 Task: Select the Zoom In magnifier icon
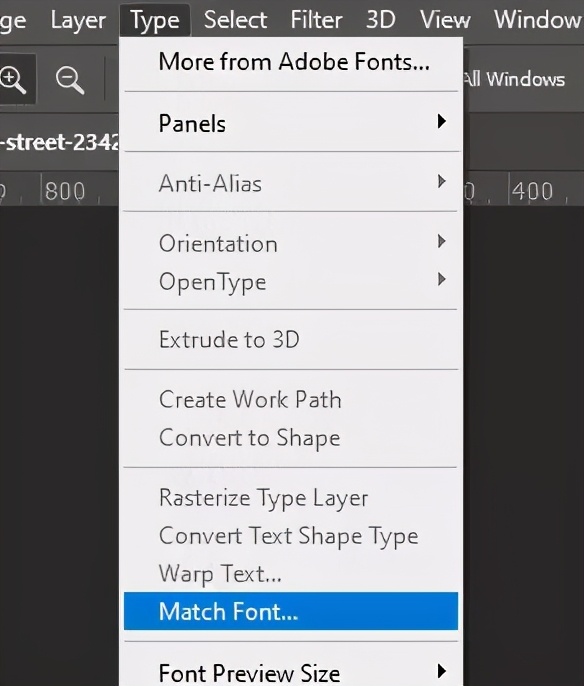[13, 80]
